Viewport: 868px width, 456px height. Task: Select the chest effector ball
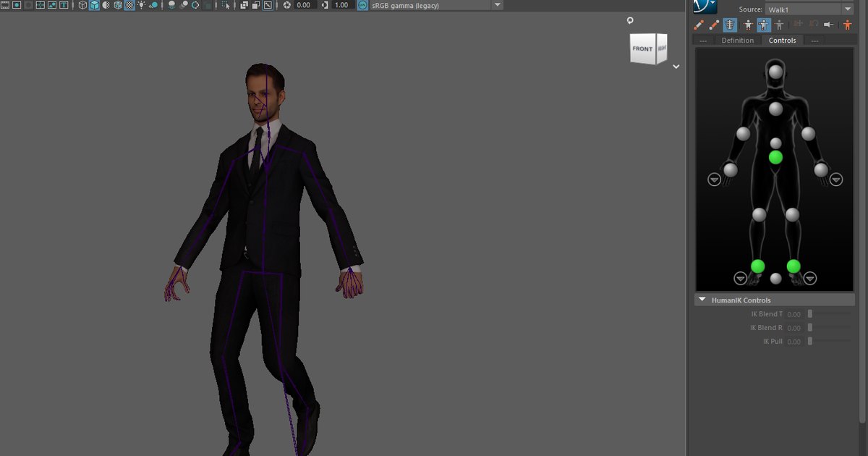775,109
